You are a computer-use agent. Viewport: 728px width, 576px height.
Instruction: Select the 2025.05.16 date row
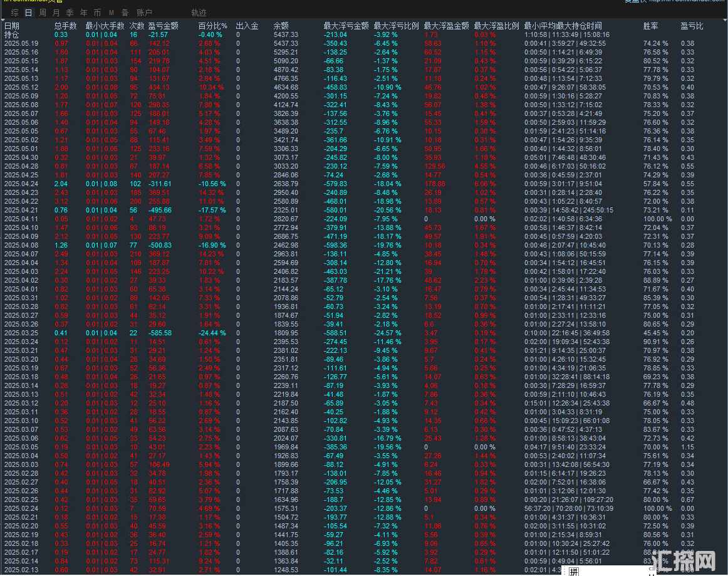tap(21, 53)
